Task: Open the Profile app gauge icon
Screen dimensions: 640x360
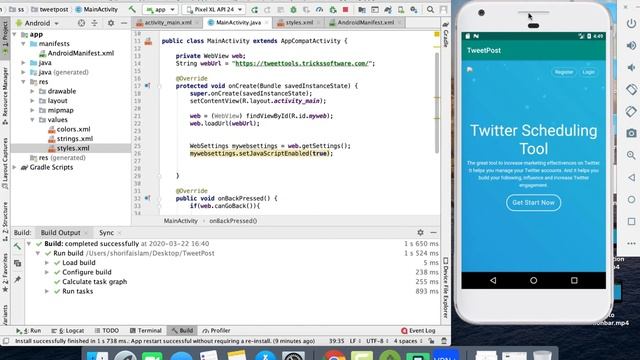Action: (x=319, y=9)
